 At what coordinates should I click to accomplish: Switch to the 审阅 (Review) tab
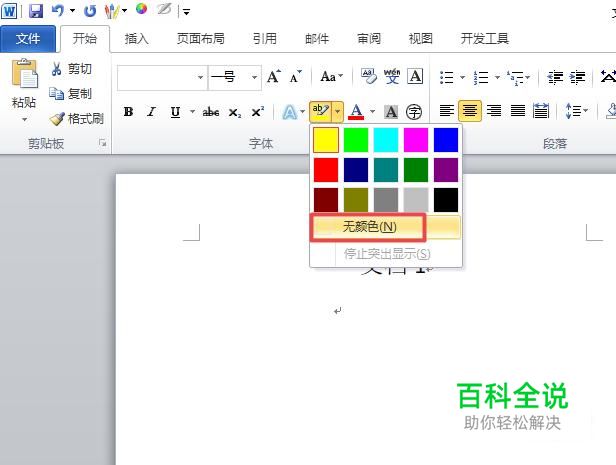tap(368, 38)
